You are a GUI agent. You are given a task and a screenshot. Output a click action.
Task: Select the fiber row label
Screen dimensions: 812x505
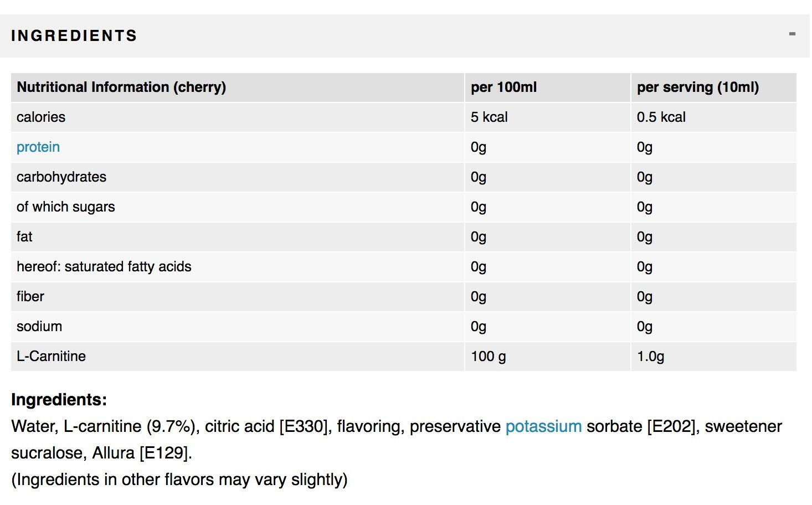tap(30, 297)
